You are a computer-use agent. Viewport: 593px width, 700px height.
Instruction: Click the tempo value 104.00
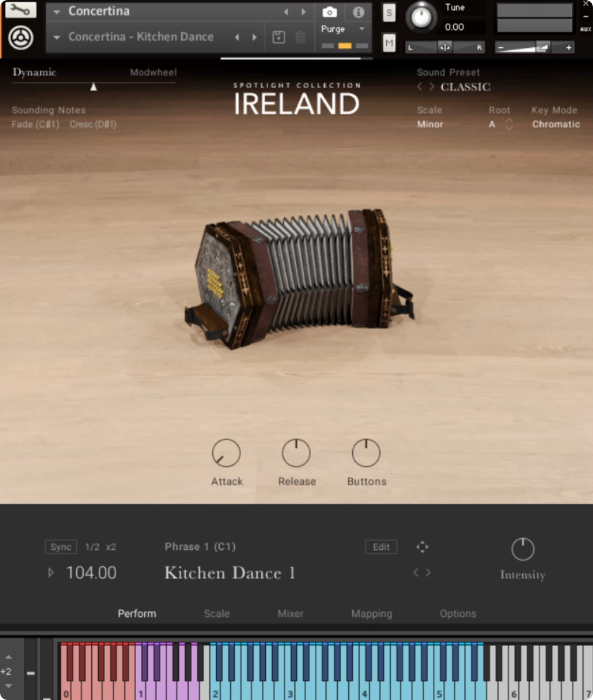pyautogui.click(x=91, y=573)
